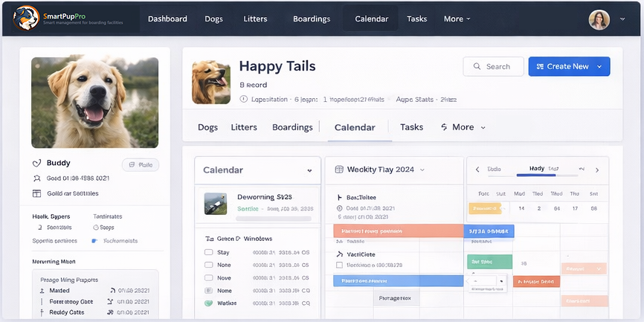This screenshot has width=644, height=322.
Task: Click the flag icon beside BocTaitee
Action: tap(339, 198)
